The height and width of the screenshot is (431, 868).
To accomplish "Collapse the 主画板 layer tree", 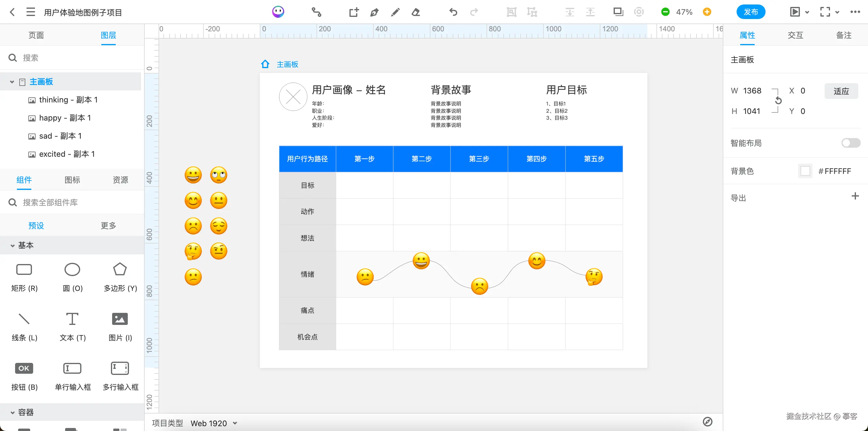I will (x=12, y=82).
